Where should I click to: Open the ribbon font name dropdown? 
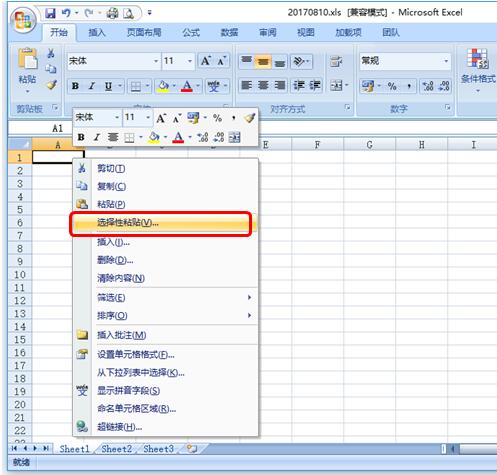click(156, 61)
